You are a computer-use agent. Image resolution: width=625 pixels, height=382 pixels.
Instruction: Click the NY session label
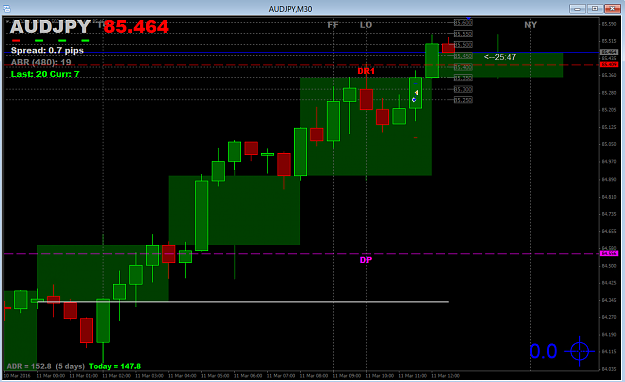coord(530,25)
